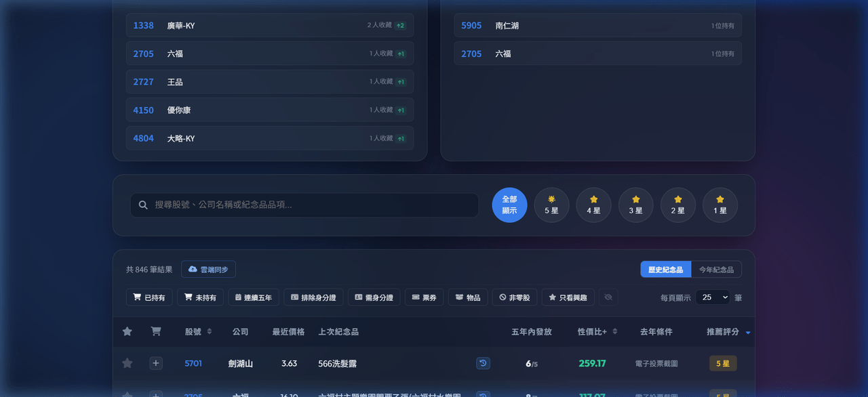Filter by 3 星 rating
The width and height of the screenshot is (868, 397).
(x=635, y=205)
